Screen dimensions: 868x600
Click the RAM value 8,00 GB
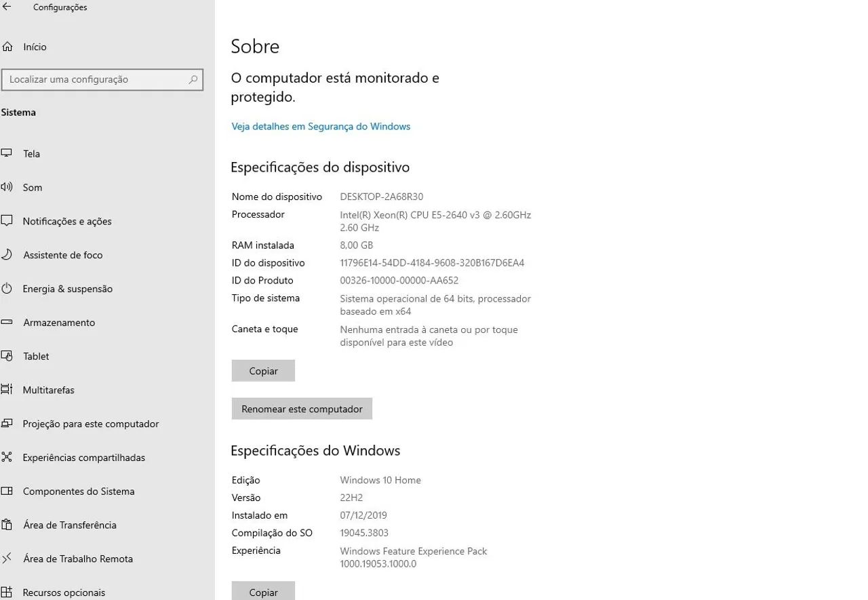(357, 245)
